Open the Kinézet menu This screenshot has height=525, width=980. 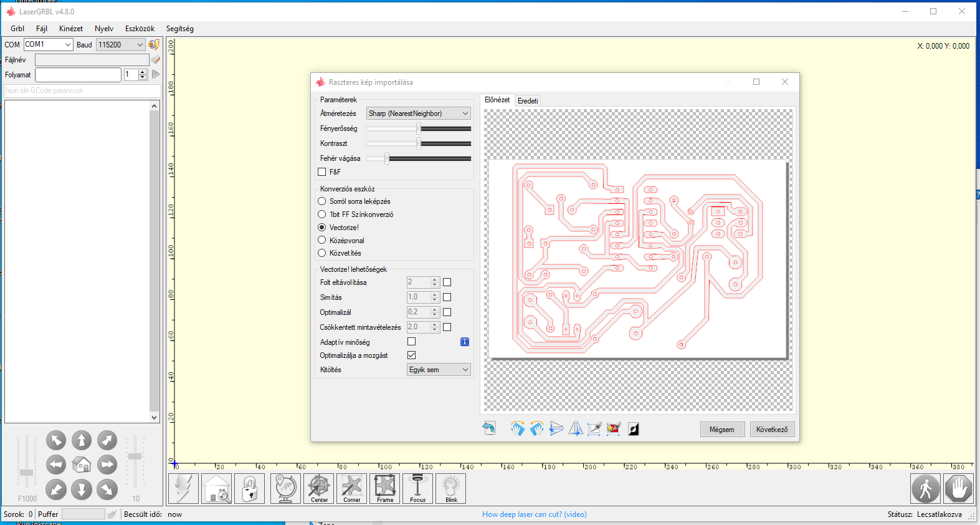click(71, 29)
